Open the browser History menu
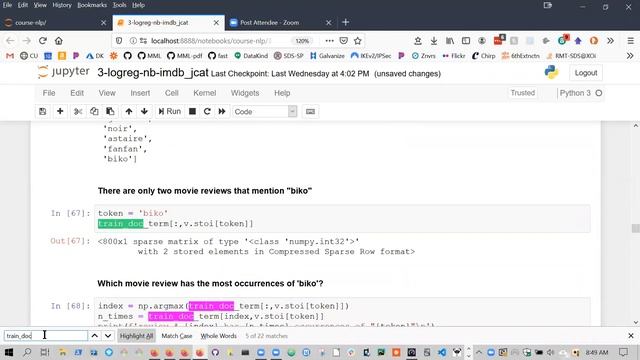Viewport: 640px width, 360px height. 62,5
